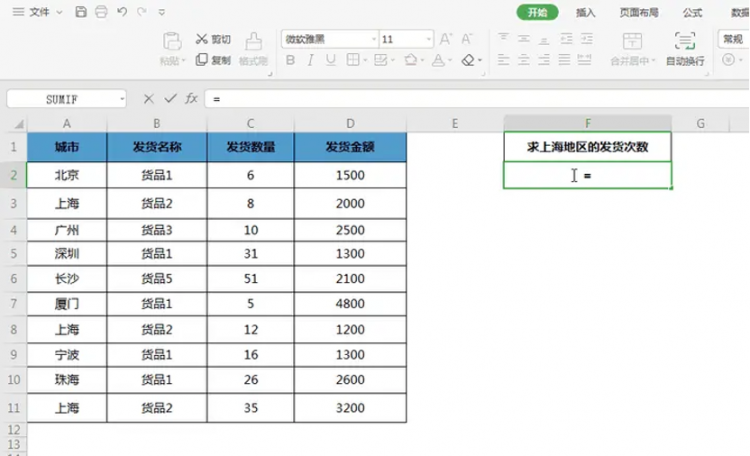Click the cancel X icon in formula bar
The width and height of the screenshot is (750, 456).
pyautogui.click(x=149, y=99)
